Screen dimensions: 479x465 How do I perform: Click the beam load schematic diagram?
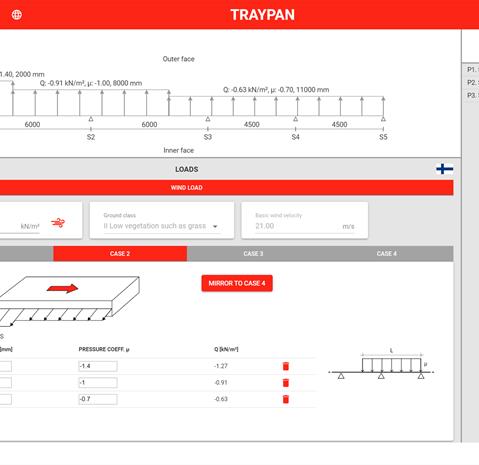coord(381,364)
